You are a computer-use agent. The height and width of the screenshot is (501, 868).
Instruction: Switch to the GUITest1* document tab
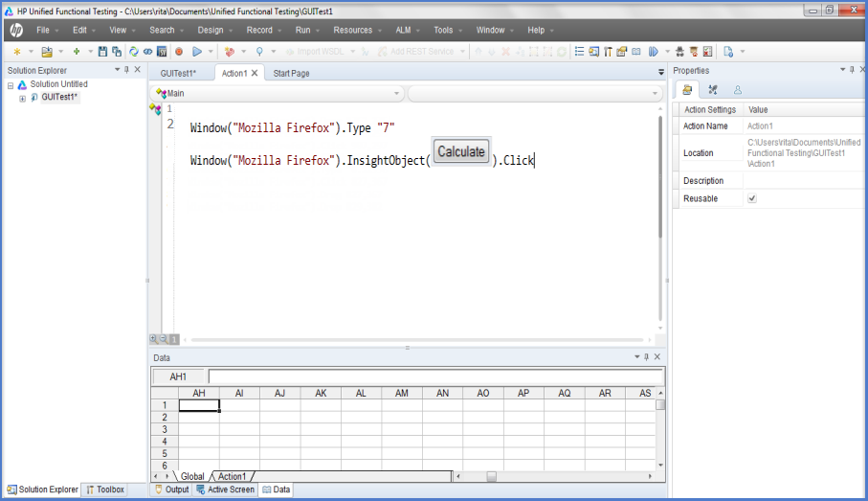point(178,73)
